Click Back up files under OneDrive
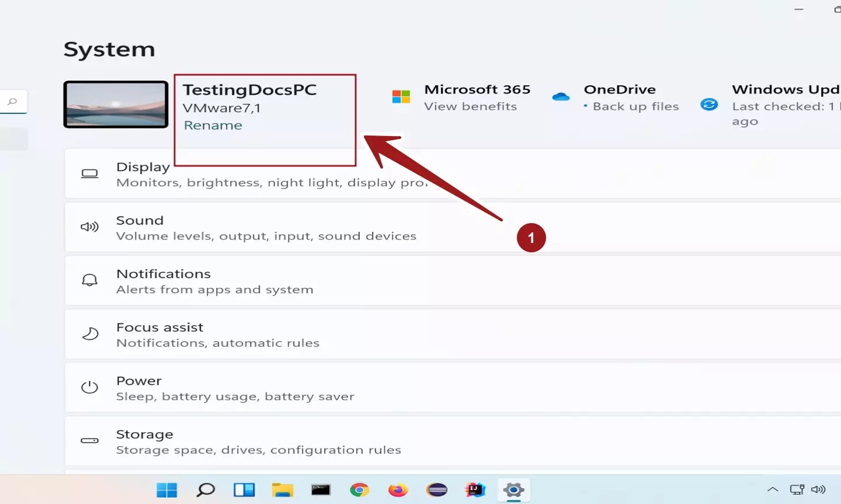Screen dimensions: 841x504 coord(636,106)
